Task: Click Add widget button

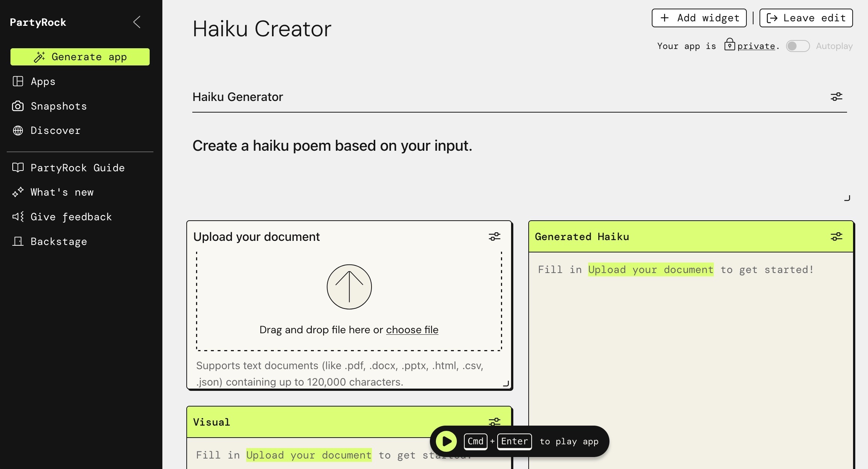Action: pos(699,18)
